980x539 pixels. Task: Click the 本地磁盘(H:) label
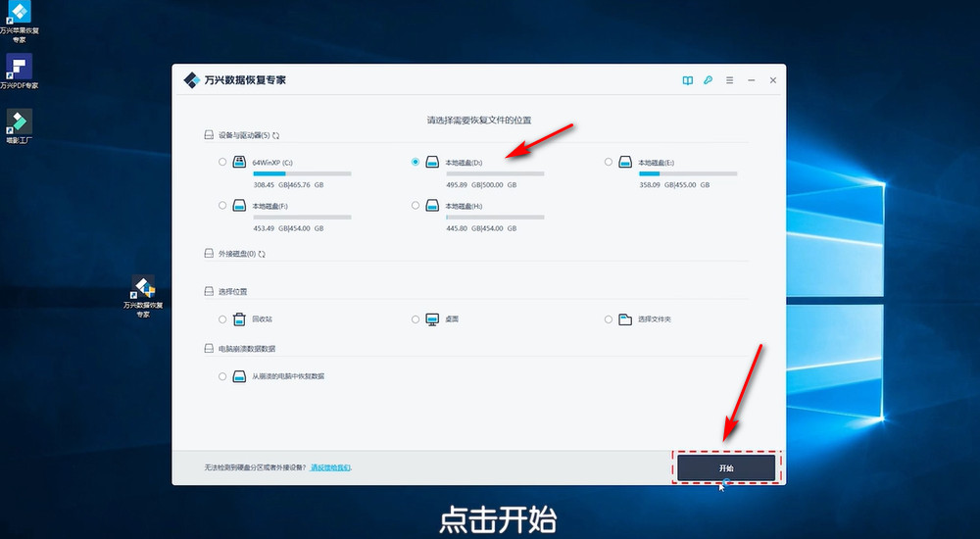464,206
